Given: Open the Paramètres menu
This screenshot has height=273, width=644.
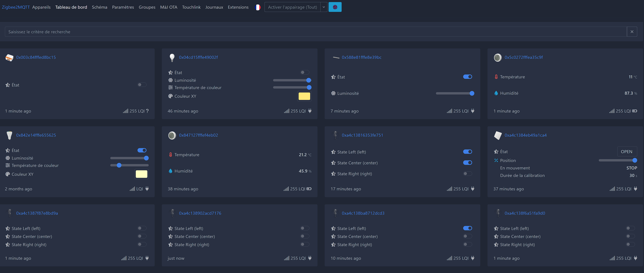Looking at the screenshot, I should click(123, 7).
